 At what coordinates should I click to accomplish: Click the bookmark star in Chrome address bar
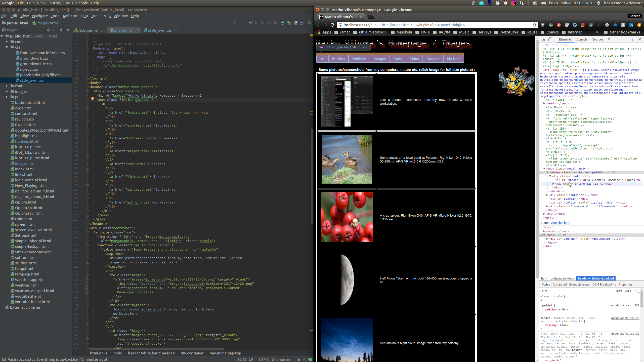pyautogui.click(x=534, y=25)
